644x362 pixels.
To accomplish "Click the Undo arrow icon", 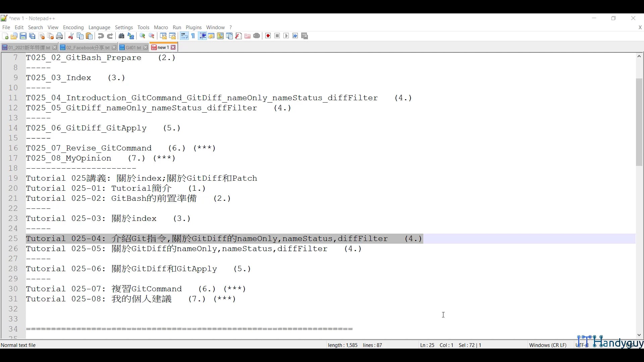I will 101,36.
